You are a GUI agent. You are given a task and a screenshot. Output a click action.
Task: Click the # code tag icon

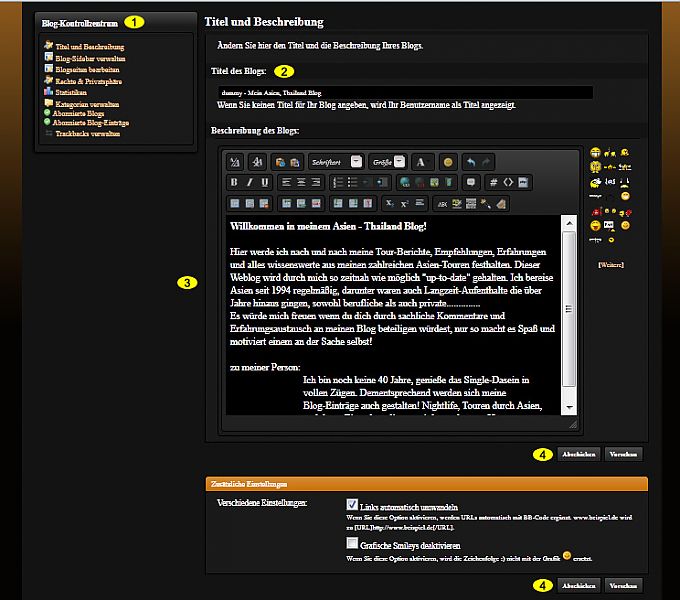[494, 183]
